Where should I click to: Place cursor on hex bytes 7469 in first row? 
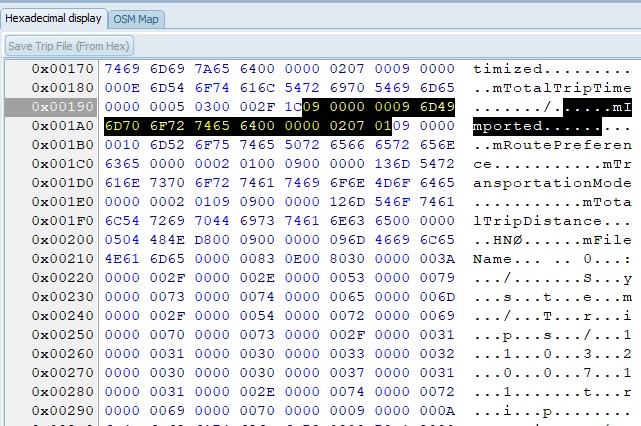coord(123,69)
